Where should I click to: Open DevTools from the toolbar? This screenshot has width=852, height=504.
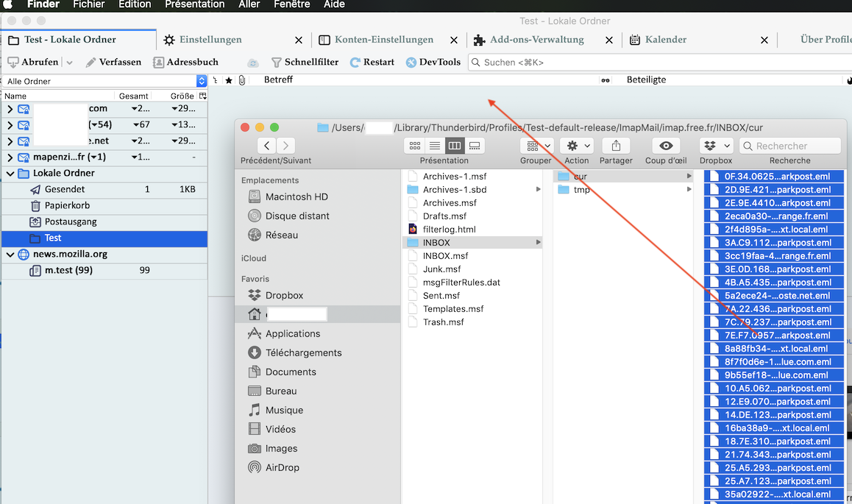(433, 62)
